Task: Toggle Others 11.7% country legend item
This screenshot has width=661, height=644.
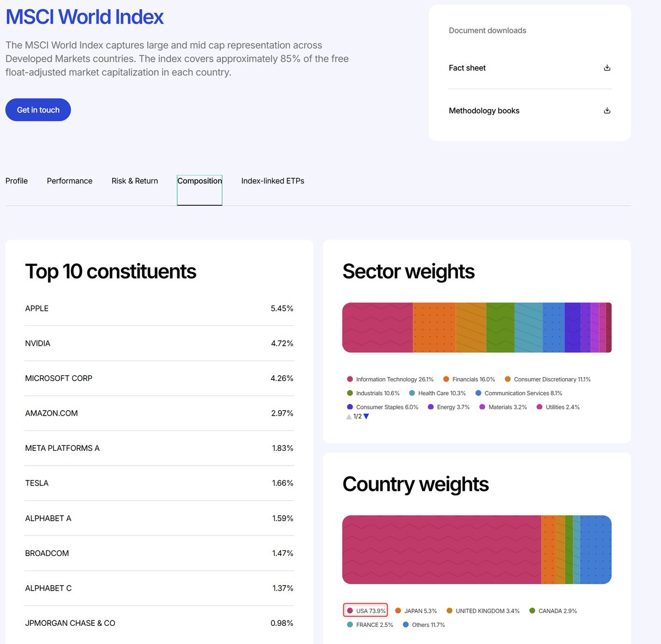Action: point(424,625)
